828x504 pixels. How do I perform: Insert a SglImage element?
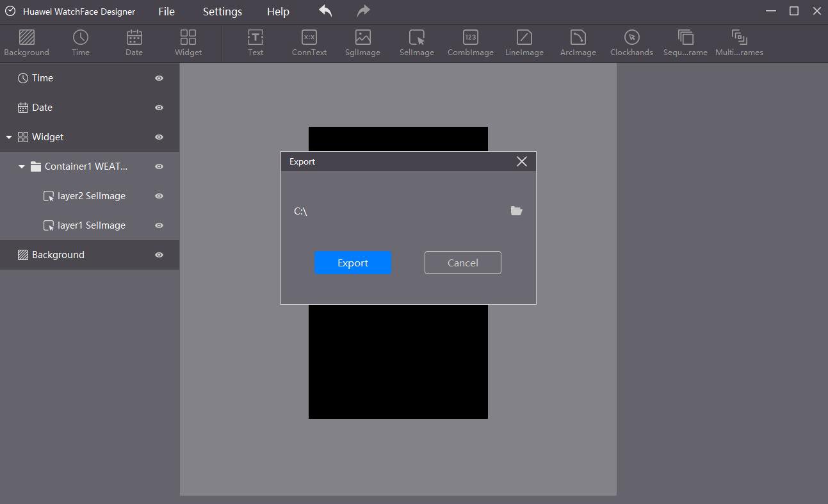(x=362, y=43)
